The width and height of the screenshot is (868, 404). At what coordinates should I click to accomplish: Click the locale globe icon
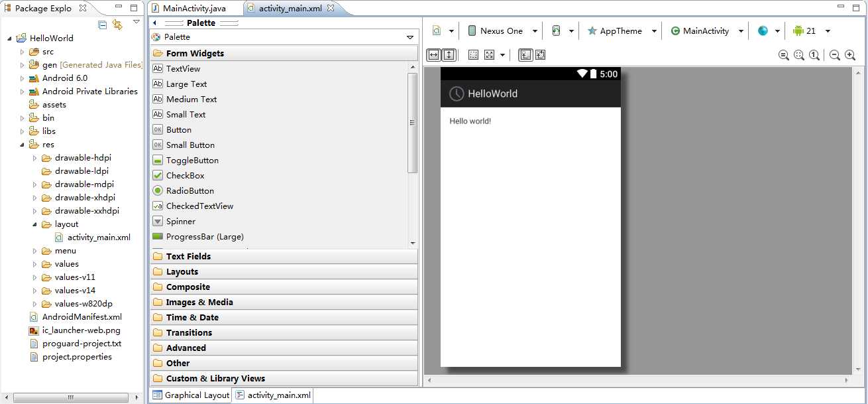(763, 31)
